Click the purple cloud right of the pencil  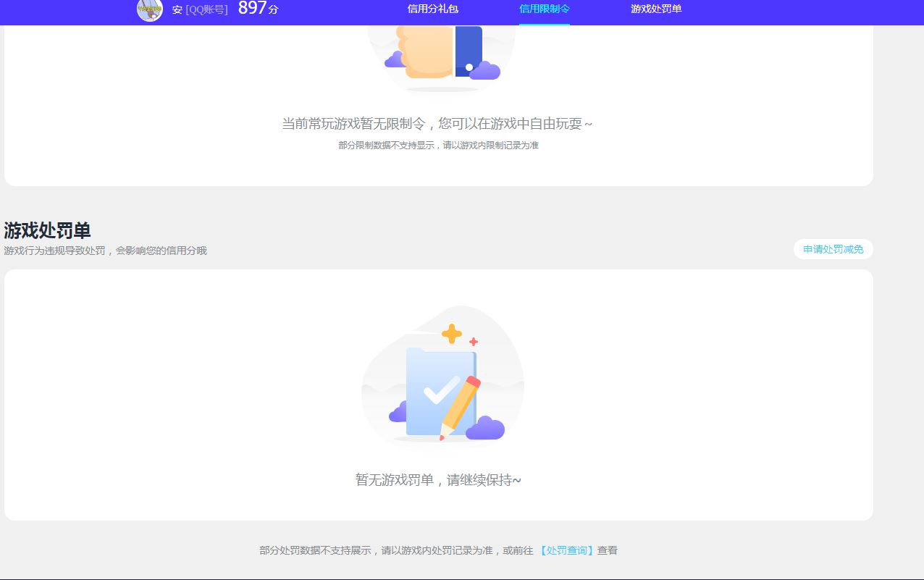point(485,428)
